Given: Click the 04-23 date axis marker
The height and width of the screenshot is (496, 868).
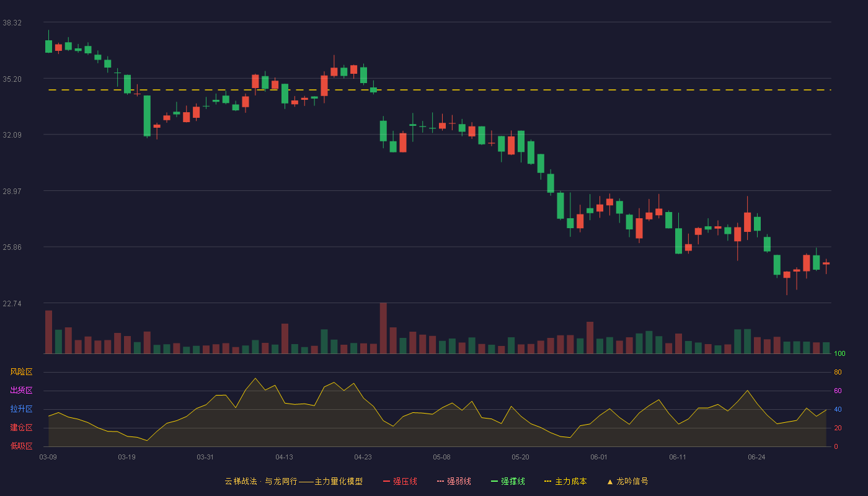Looking at the screenshot, I should 363,457.
